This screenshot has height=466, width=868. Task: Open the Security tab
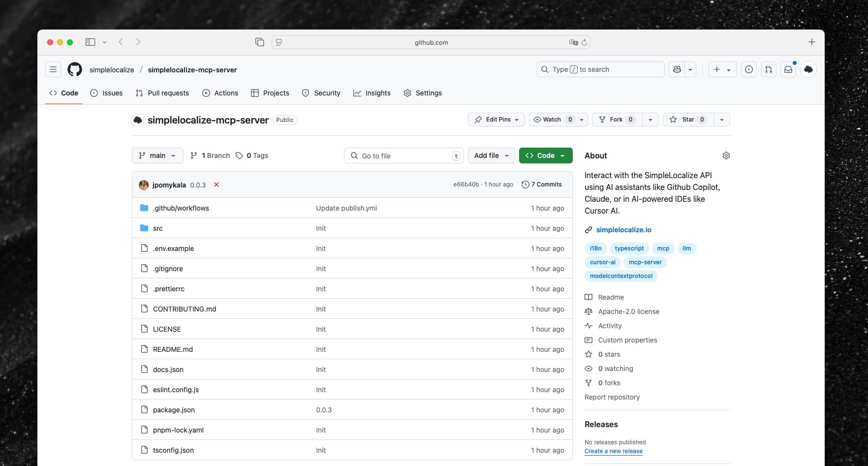point(321,93)
